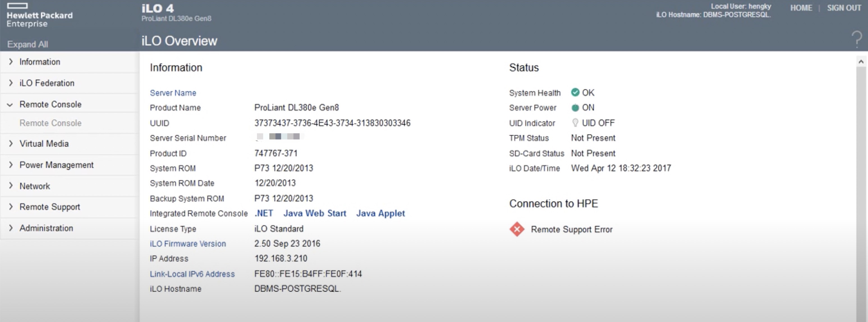Click the scrollbar up arrow
Viewport: 868px width, 322px height.
[x=861, y=62]
